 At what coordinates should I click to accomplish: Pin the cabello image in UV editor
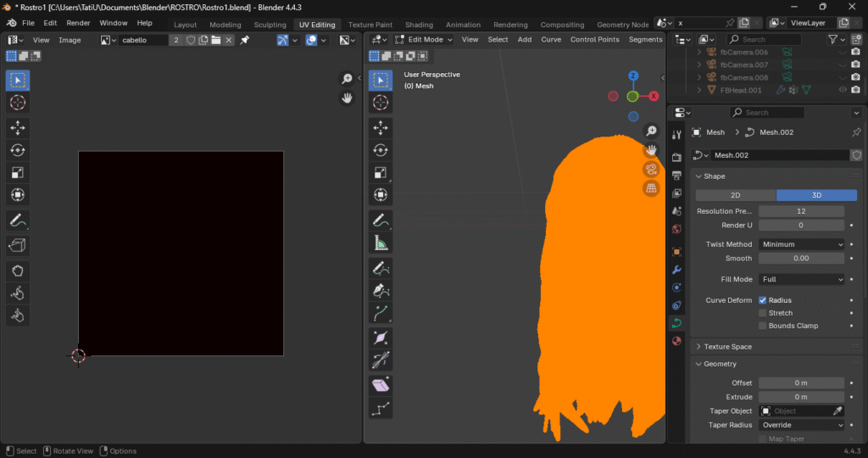245,40
